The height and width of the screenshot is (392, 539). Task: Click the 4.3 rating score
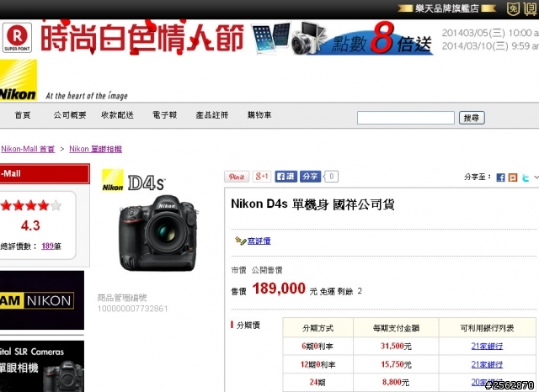coord(30,225)
